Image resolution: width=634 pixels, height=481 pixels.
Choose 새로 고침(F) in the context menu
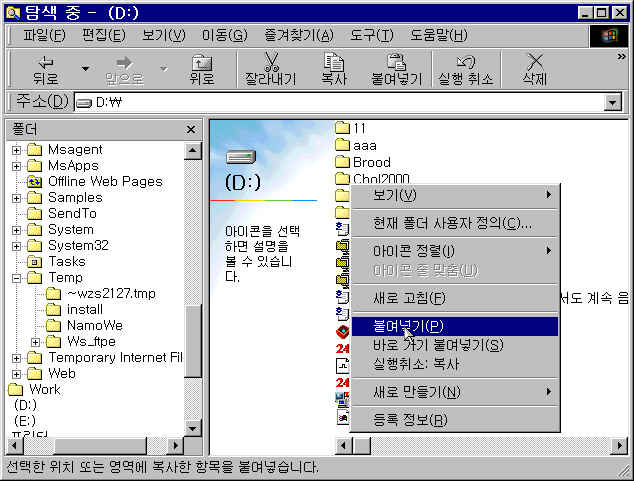coord(408,298)
